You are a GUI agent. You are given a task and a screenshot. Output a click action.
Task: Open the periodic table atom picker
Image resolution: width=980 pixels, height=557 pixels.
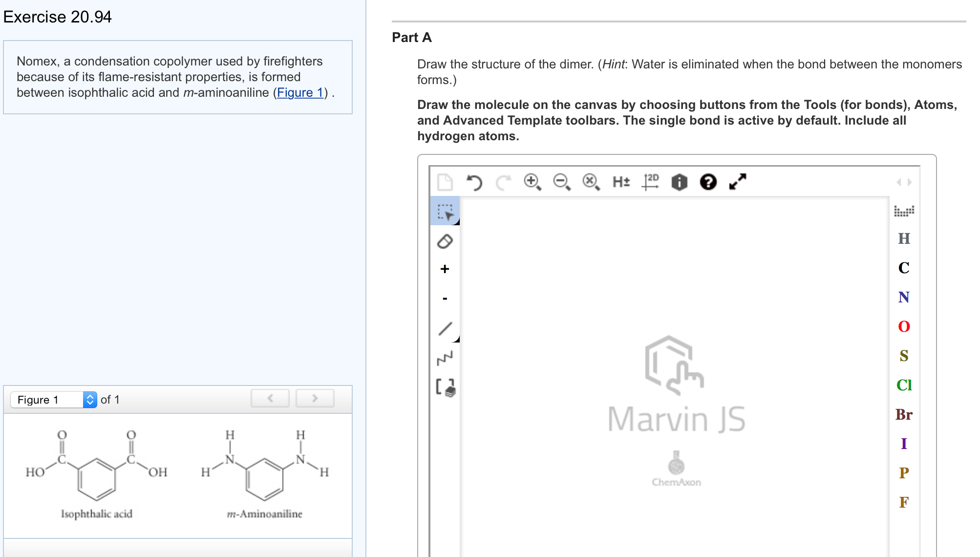pos(904,211)
